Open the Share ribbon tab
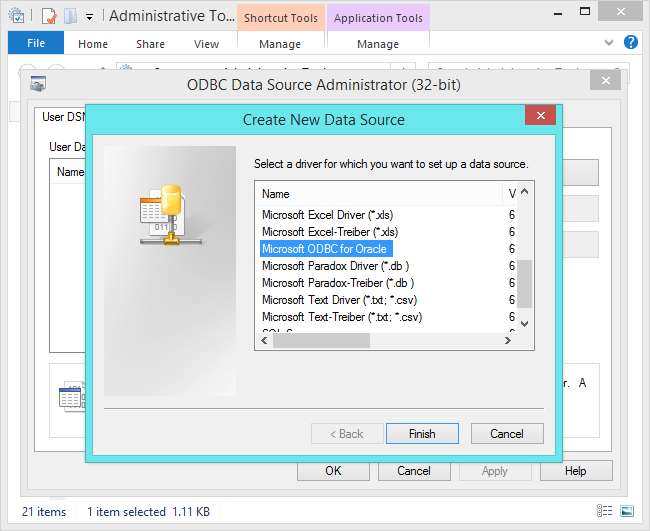Viewport: 650px width, 531px height. pyautogui.click(x=150, y=44)
